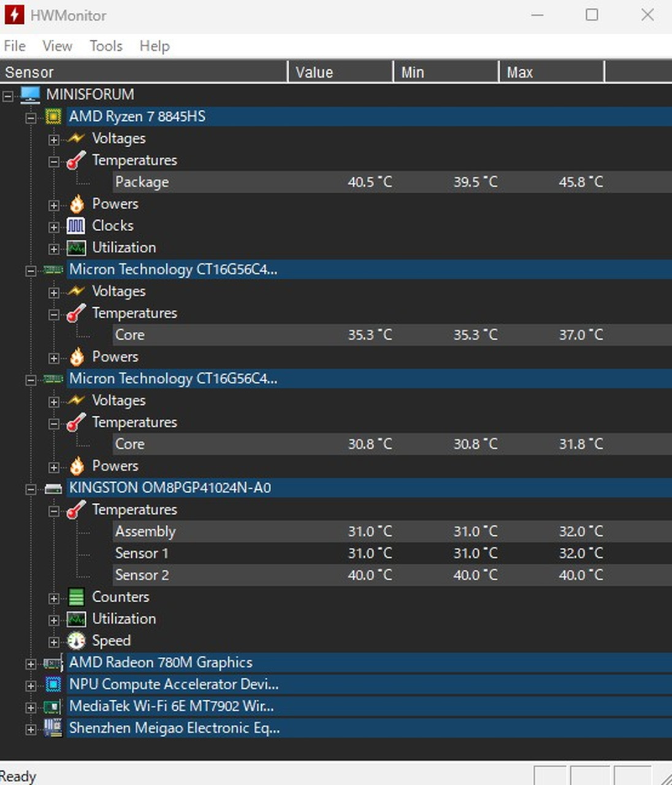Click the MINISFORUM computer monitor icon
The image size is (672, 785).
point(30,94)
